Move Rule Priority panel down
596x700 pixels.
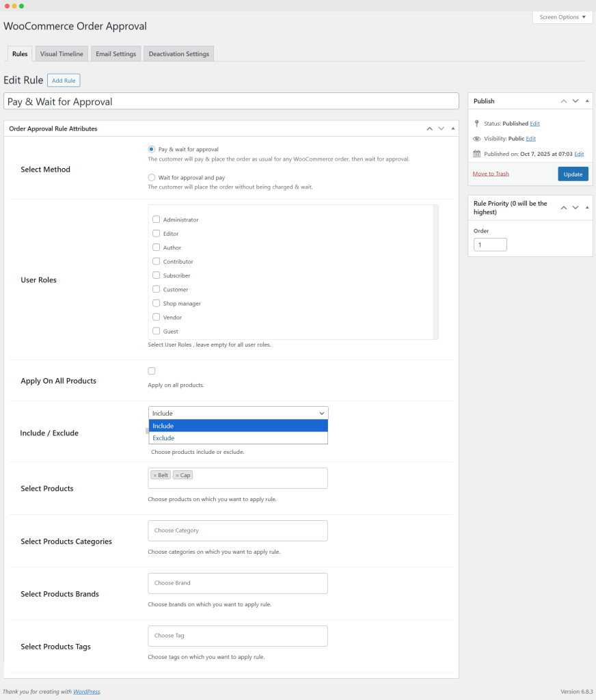[575, 208]
